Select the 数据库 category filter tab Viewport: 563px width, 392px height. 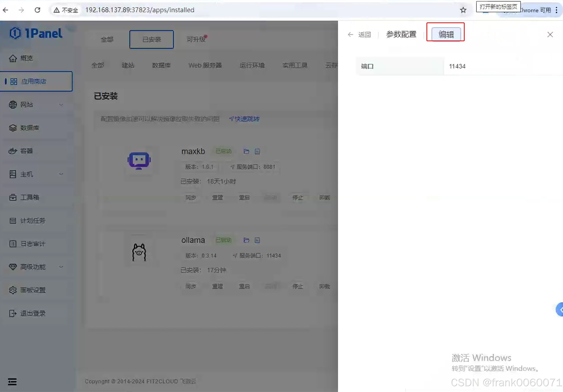coord(161,65)
